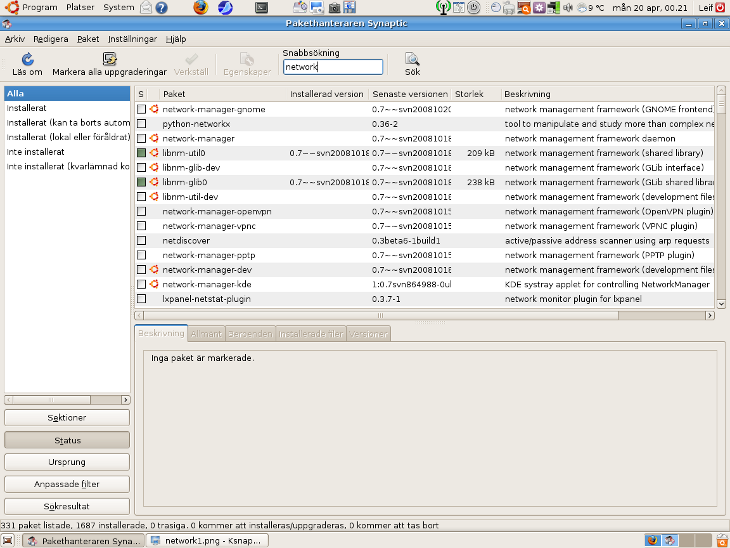The image size is (730, 548).
Task: Click the package list horizontal scrollbar
Action: pyautogui.click(x=424, y=316)
